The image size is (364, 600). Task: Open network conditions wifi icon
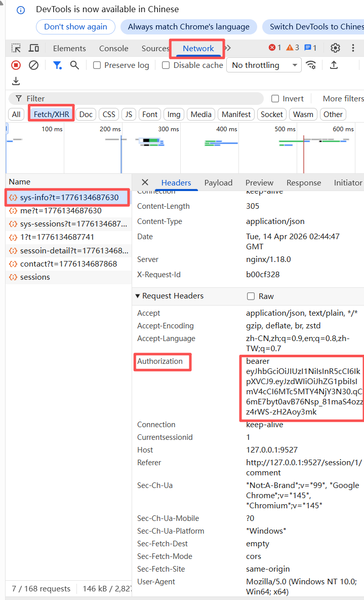[311, 65]
